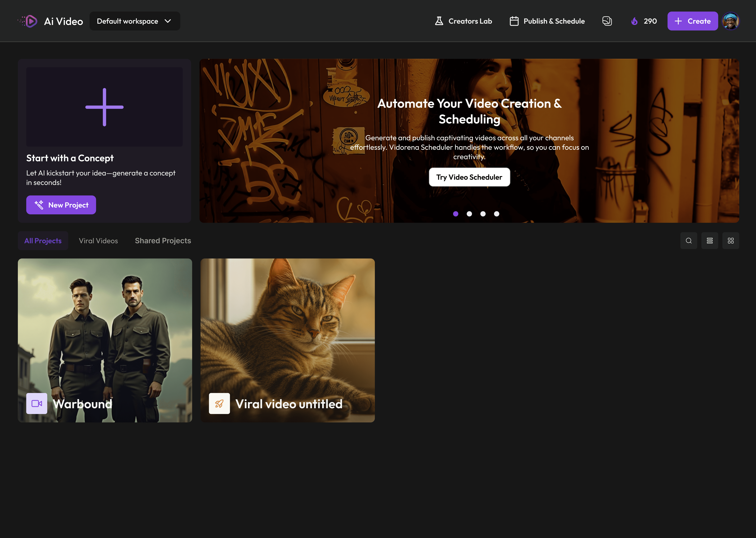Select the Viral Videos tab
This screenshot has width=756, height=538.
tap(98, 241)
